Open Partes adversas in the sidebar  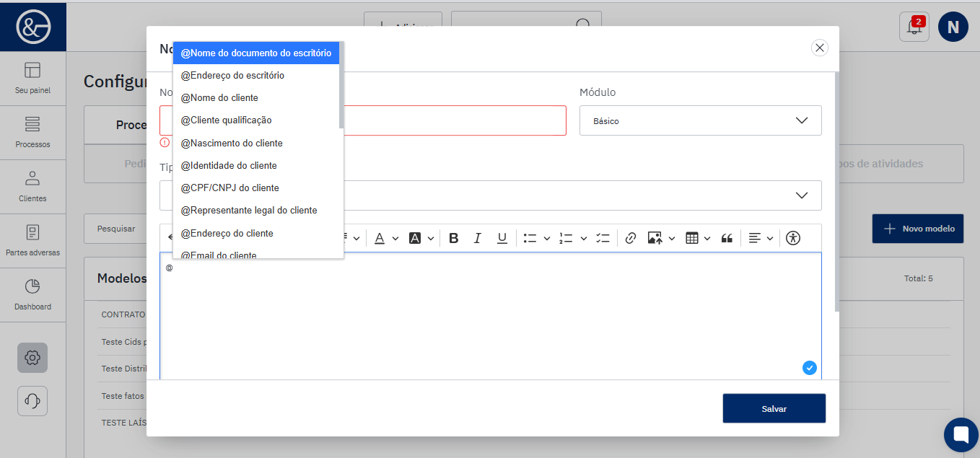[x=32, y=241]
